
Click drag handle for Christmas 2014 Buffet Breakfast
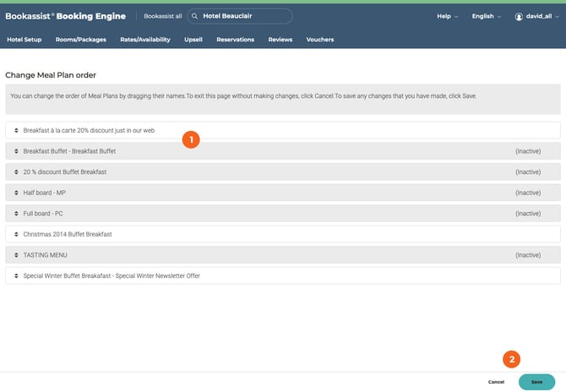16,234
